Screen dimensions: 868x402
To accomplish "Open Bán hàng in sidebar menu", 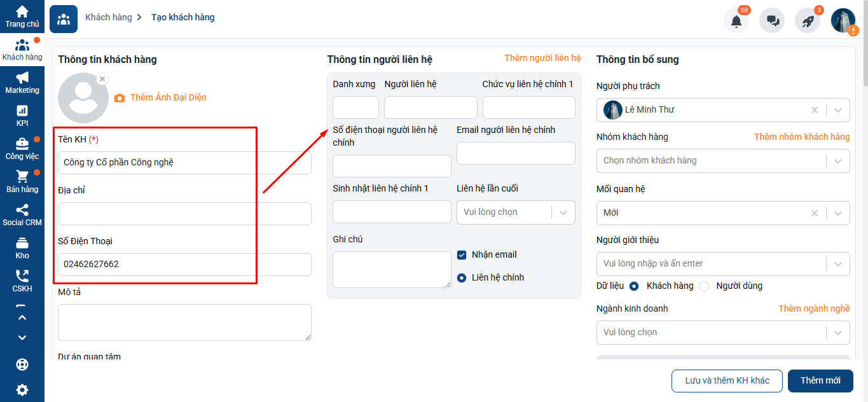I will tap(22, 182).
